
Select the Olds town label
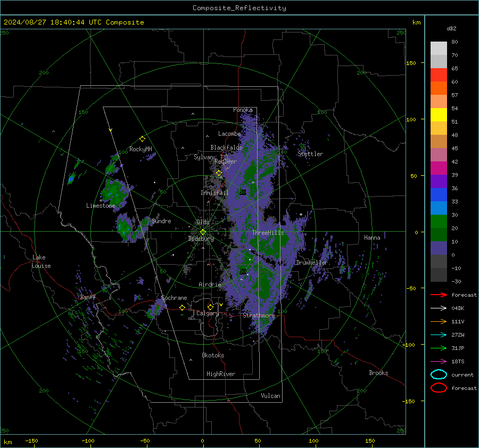click(203, 222)
